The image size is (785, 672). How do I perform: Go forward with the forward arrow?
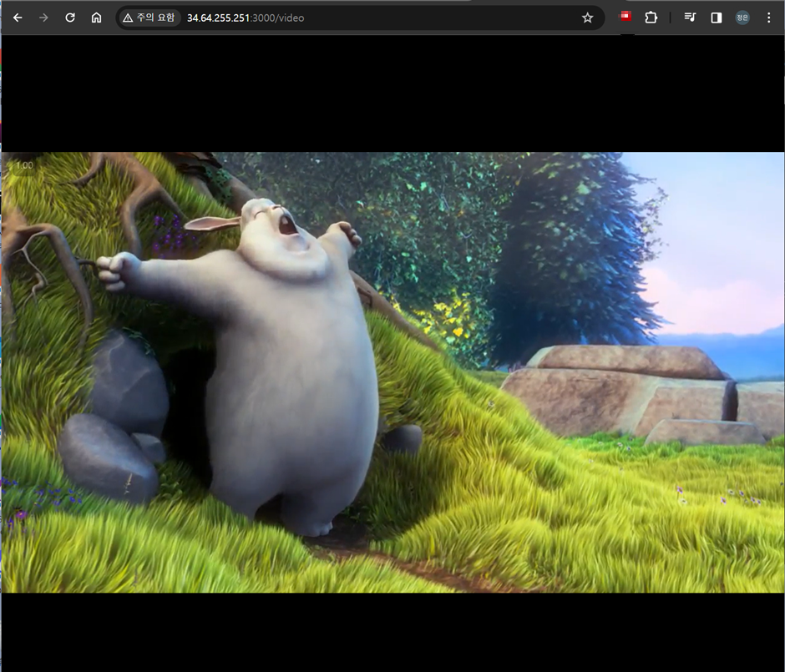(x=43, y=18)
